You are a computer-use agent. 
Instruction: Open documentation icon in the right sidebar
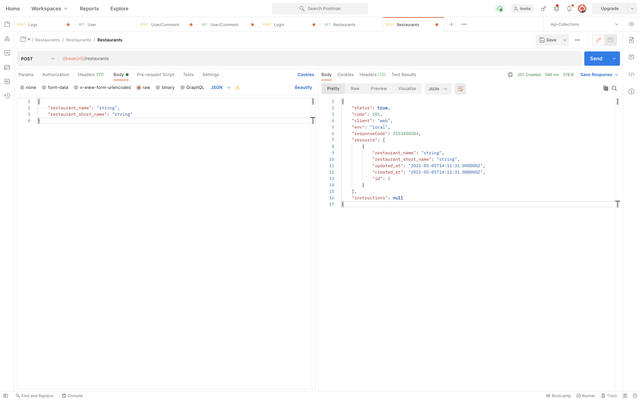pos(631,40)
